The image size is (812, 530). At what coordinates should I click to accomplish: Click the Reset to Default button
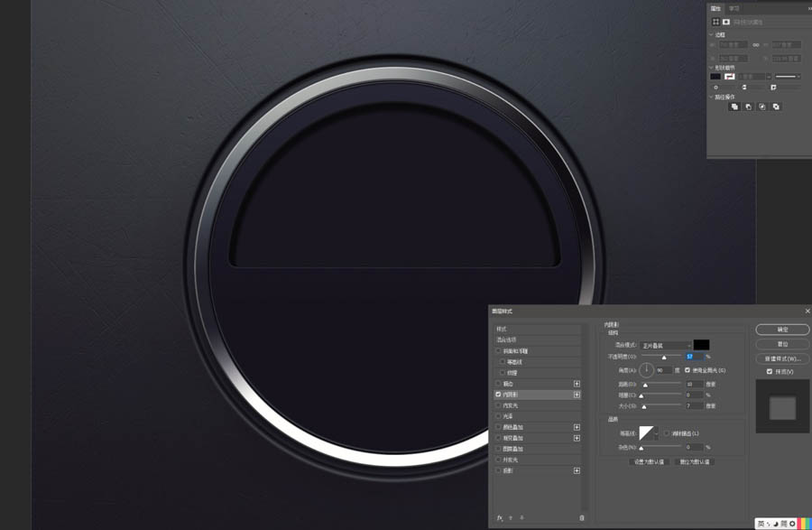[x=695, y=461]
